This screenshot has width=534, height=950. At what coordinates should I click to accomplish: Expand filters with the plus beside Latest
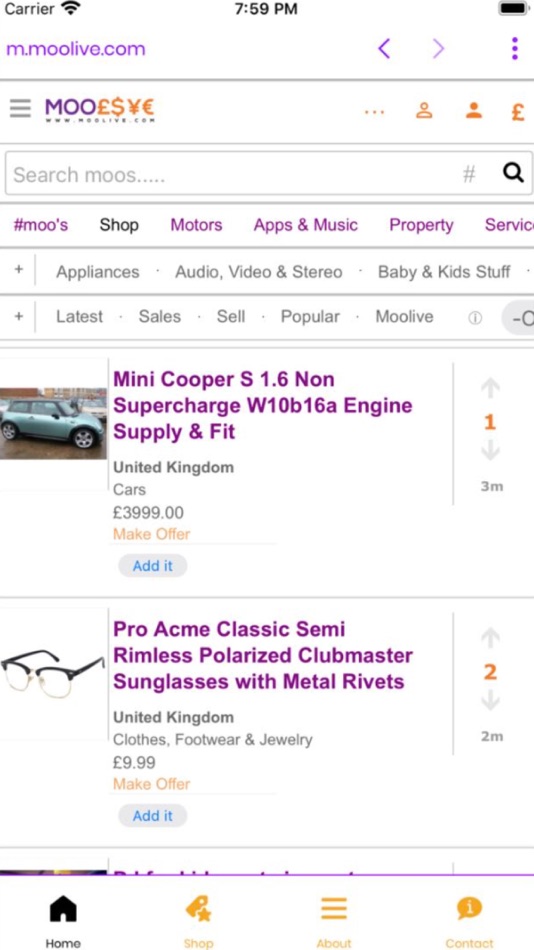point(19,316)
